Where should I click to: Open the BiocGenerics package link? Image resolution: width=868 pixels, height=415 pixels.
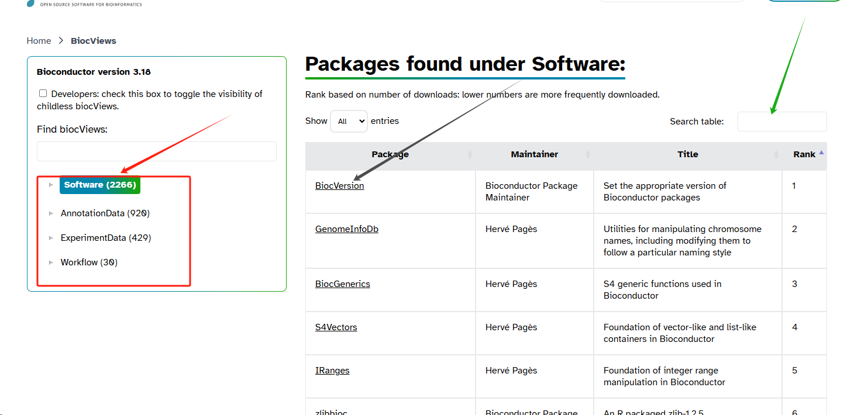tap(343, 284)
